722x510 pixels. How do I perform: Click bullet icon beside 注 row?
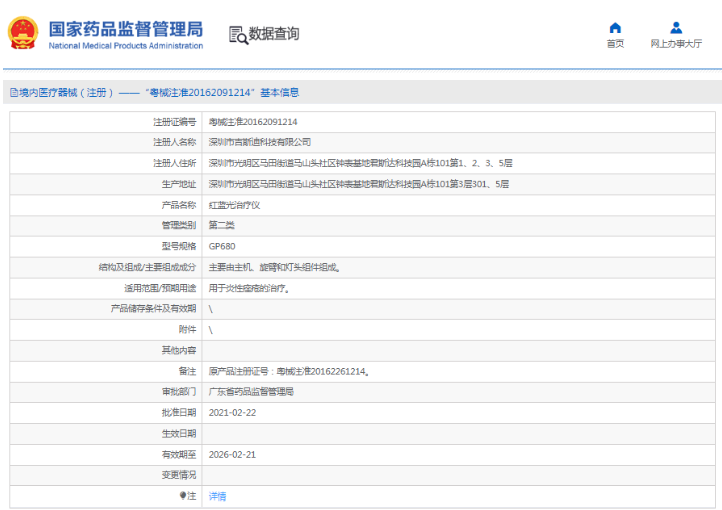(x=183, y=495)
